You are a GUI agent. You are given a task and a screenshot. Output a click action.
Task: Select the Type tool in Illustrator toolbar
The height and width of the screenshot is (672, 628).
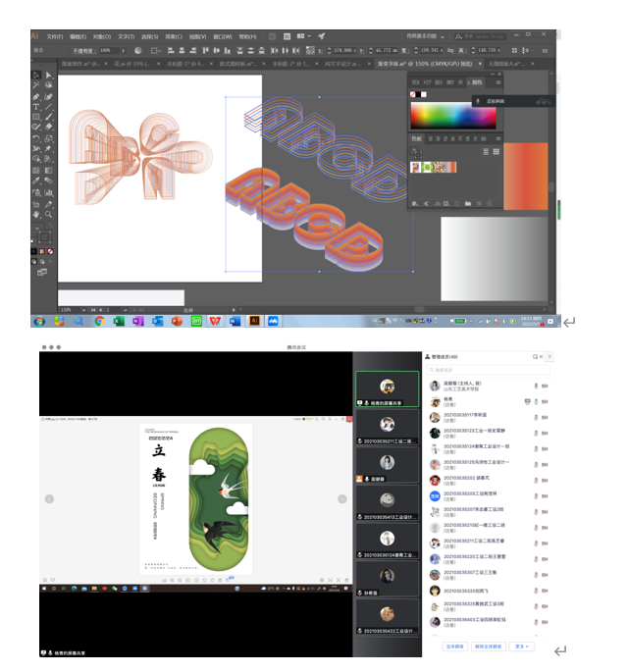[36, 107]
